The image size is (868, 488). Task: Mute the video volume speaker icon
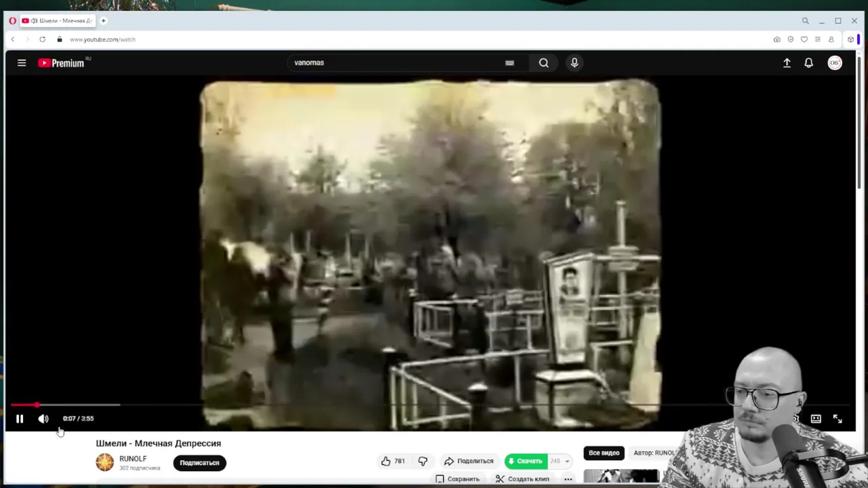pyautogui.click(x=43, y=419)
